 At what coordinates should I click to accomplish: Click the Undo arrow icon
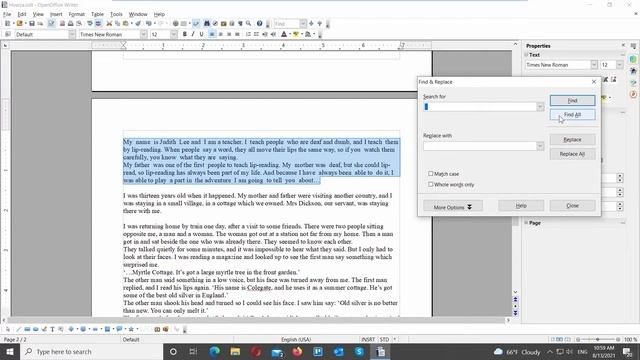tap(148, 24)
